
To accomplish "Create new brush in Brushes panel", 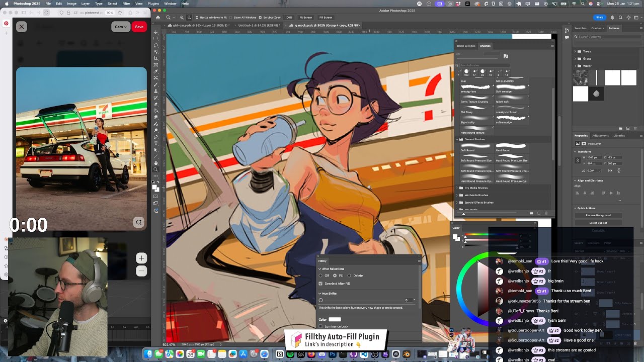I will point(538,213).
